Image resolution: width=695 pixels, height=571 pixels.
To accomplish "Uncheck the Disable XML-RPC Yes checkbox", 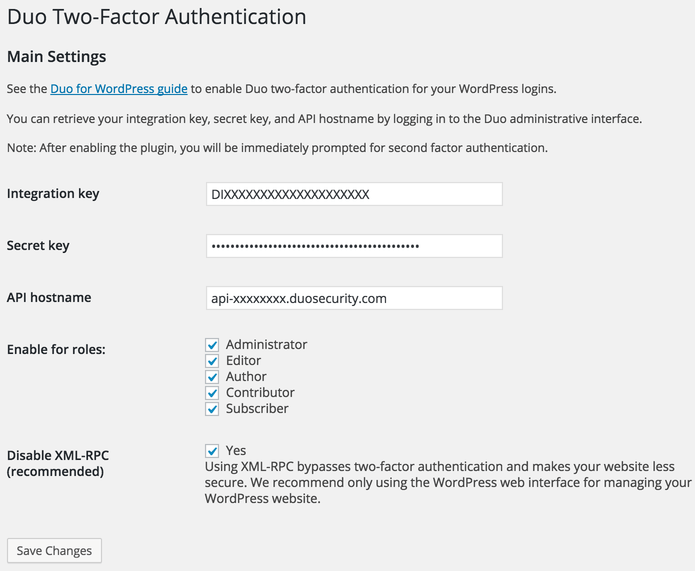I will [x=212, y=451].
